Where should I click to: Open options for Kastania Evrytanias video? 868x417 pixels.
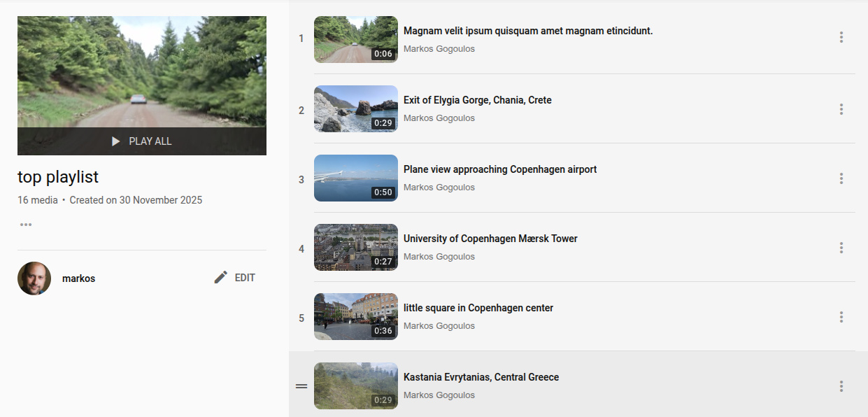coord(841,386)
